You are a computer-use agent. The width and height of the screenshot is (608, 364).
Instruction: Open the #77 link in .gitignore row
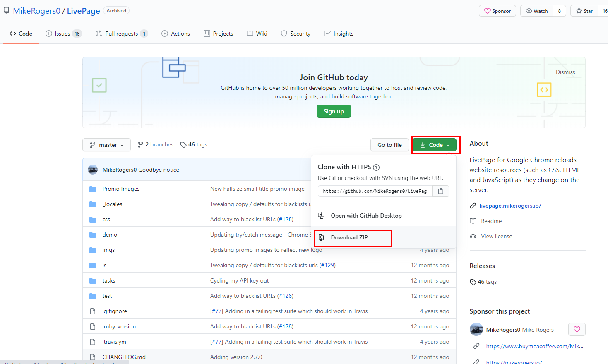tap(217, 311)
